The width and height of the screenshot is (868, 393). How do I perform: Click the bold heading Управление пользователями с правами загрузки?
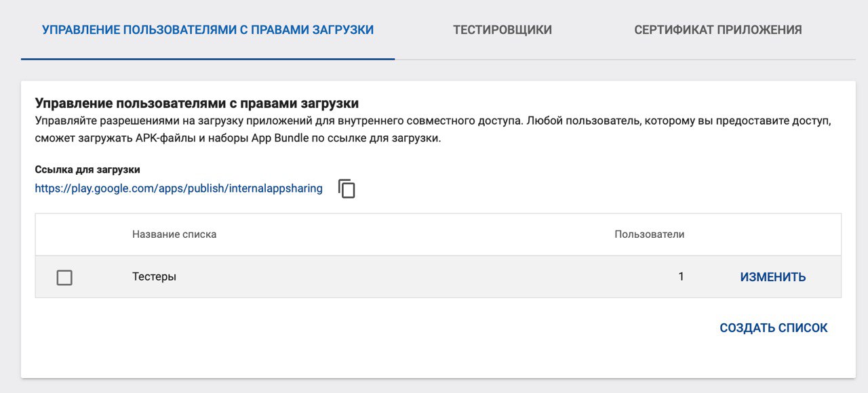pos(197,104)
